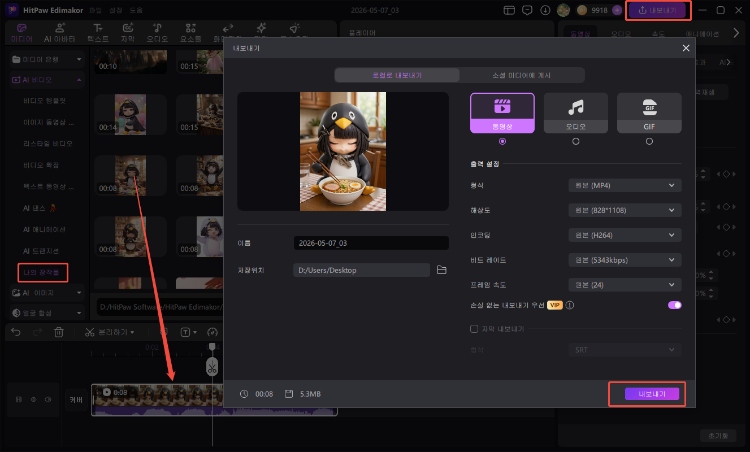Open the folder browse icon beside D:/Users/Desktop
Viewport: 750px width, 452px height.
pyautogui.click(x=441, y=270)
